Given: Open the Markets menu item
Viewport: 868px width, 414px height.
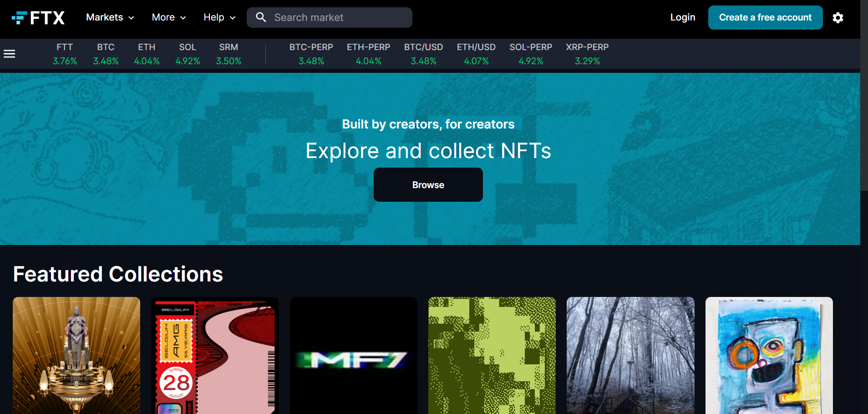Looking at the screenshot, I should 109,17.
